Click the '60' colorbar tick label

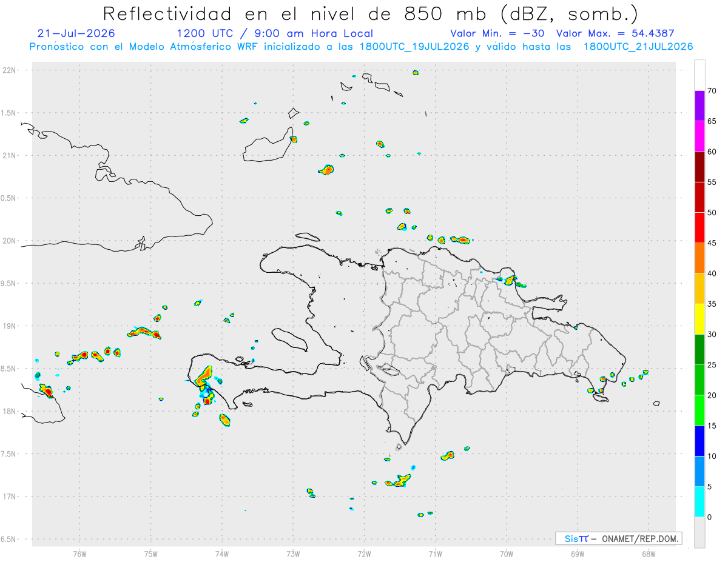pos(712,152)
